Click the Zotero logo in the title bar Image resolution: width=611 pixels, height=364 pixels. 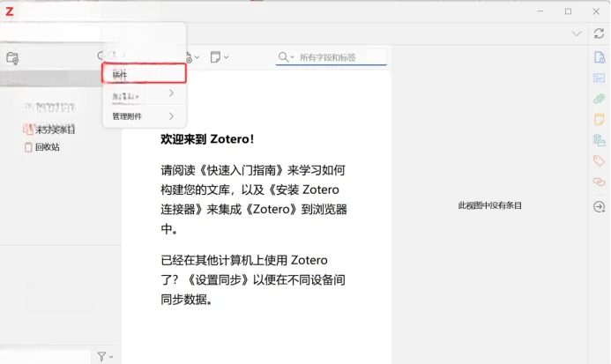click(x=10, y=11)
